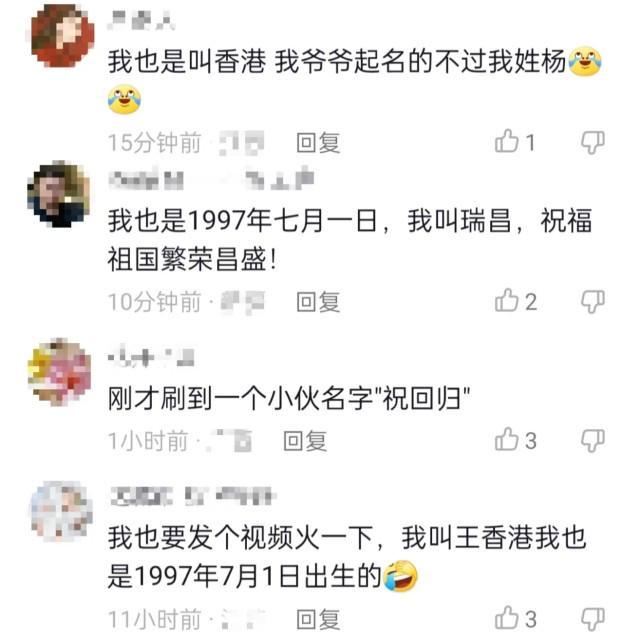Dislike the comment posted 1小时前
This screenshot has width=641, height=641.
click(x=593, y=441)
